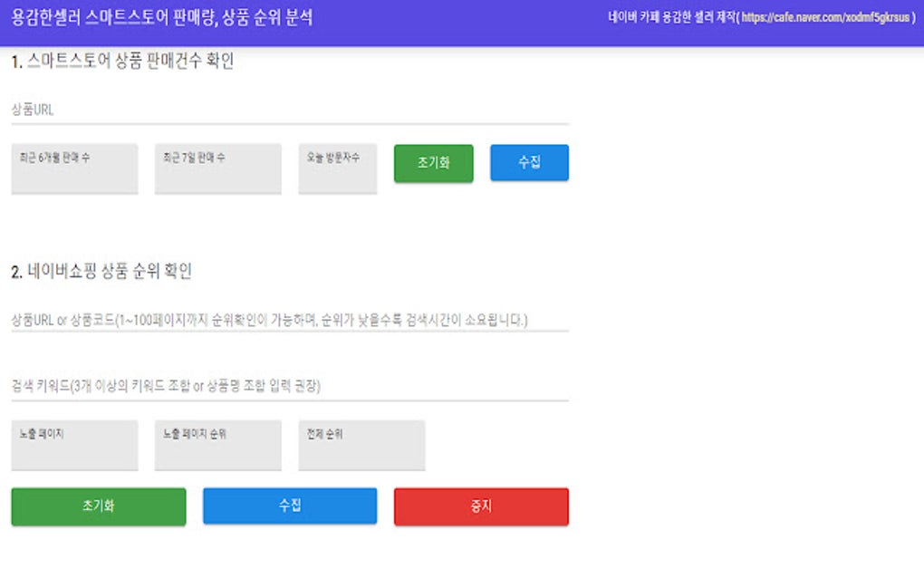Select the 최근 7일 판매 수 field
Viewport: 924px width, 578px height.
[218, 169]
